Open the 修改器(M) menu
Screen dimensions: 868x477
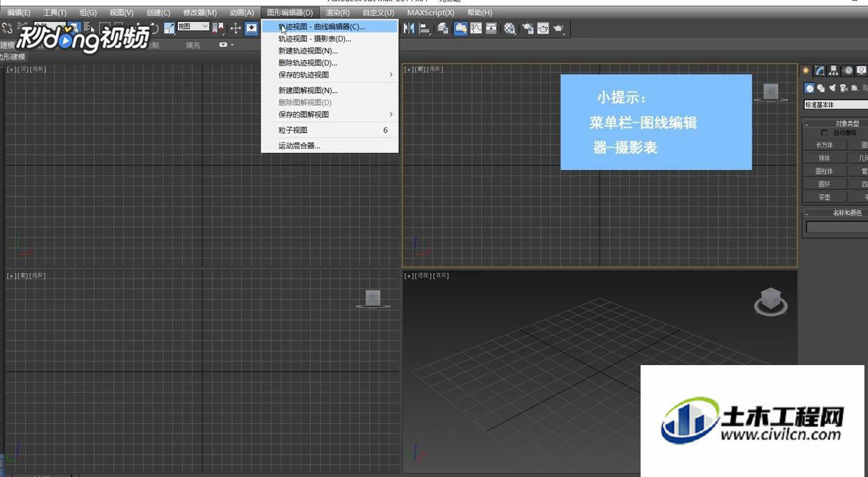click(x=200, y=13)
